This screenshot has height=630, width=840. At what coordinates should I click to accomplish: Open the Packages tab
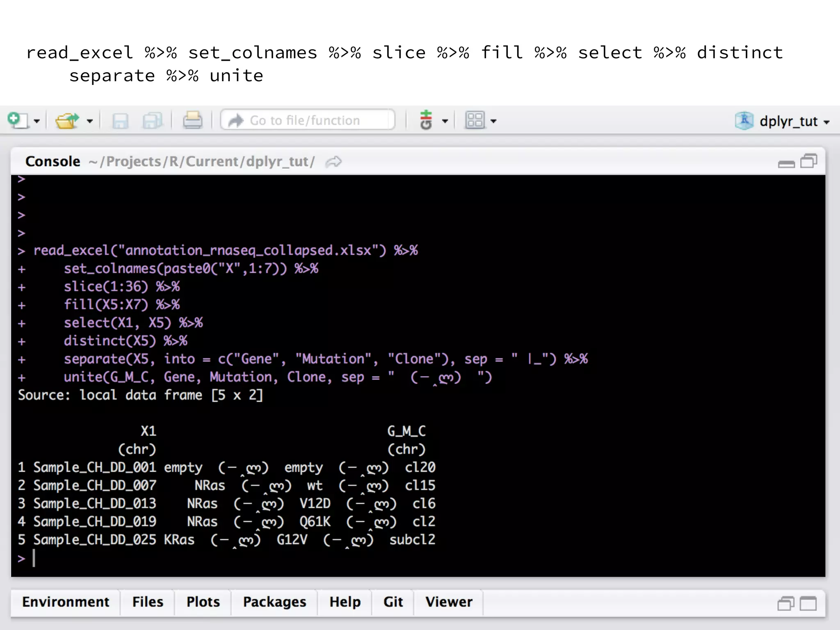(274, 602)
